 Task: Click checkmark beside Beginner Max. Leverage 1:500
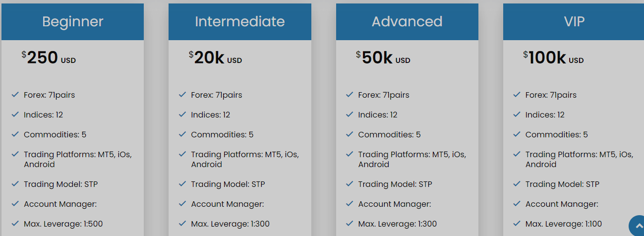pyautogui.click(x=15, y=224)
